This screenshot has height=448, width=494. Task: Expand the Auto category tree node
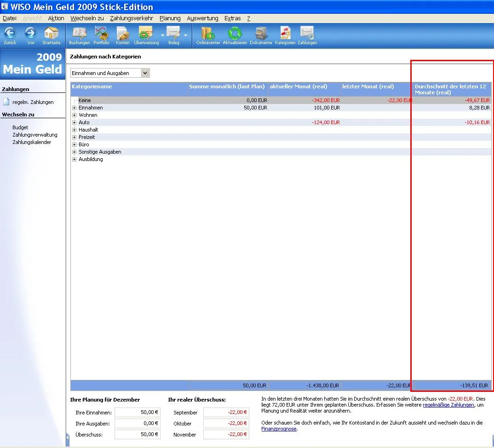(74, 122)
